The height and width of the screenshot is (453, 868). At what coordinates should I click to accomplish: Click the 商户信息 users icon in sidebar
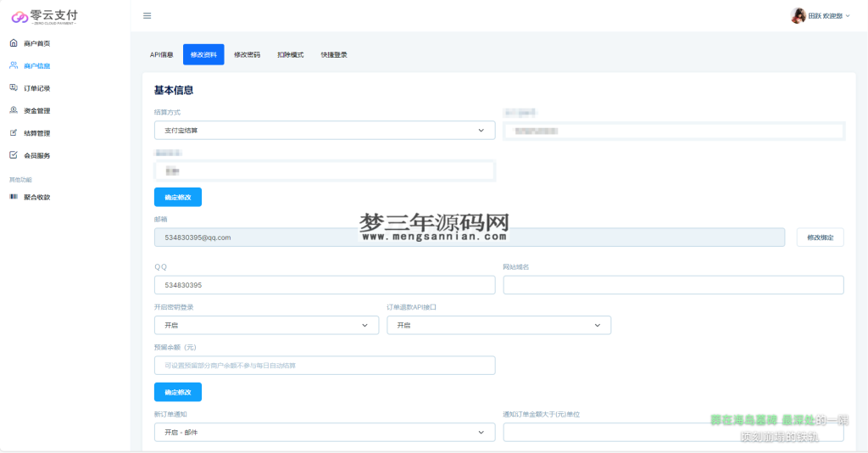pyautogui.click(x=14, y=65)
